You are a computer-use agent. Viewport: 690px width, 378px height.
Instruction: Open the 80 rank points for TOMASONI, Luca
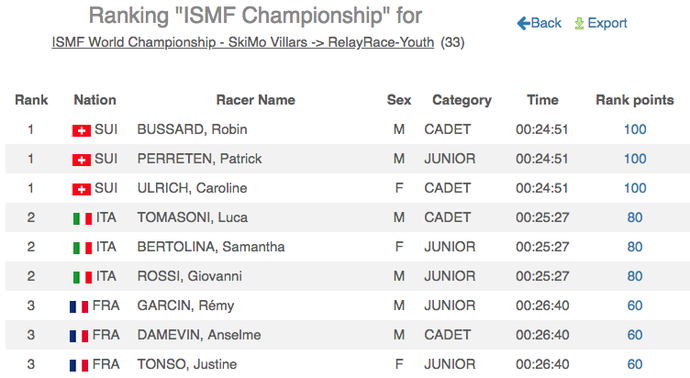click(x=635, y=217)
